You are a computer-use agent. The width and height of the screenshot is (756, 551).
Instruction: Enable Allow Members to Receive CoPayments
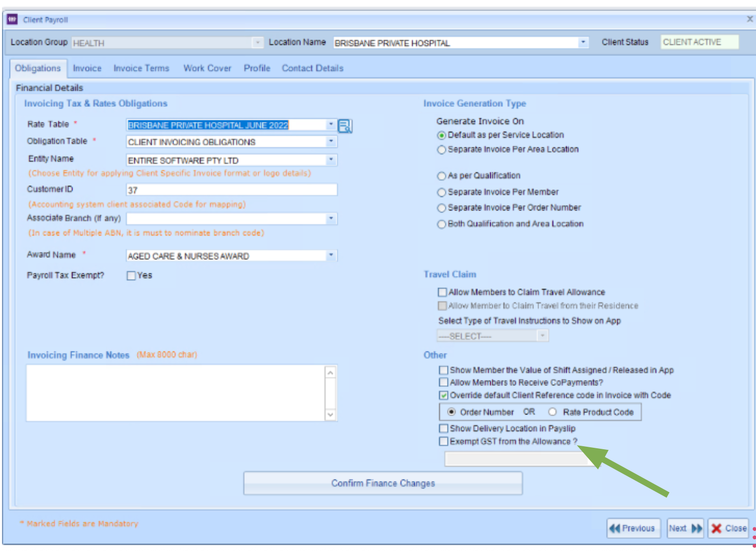tap(443, 383)
